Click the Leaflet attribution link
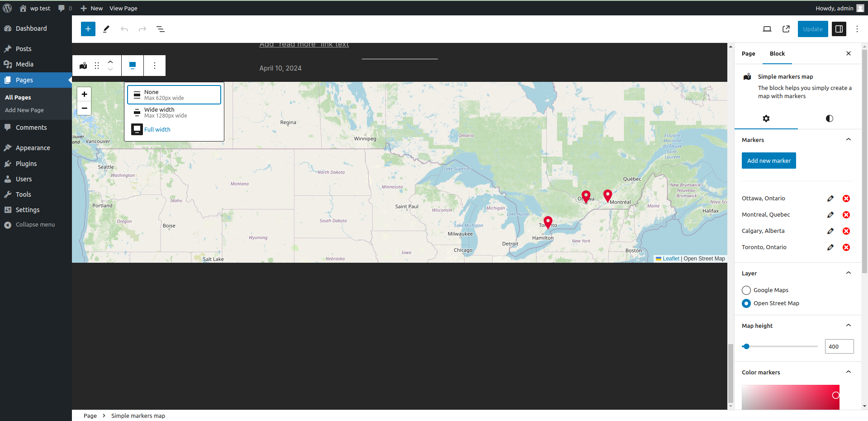 pos(671,259)
